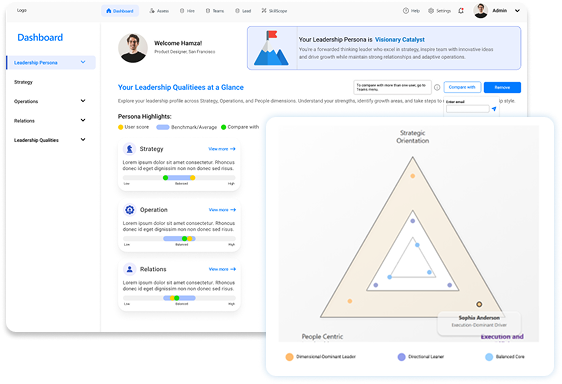The image size is (562, 384).
Task: Click the green marker on Relations bar
Action: 176,298
